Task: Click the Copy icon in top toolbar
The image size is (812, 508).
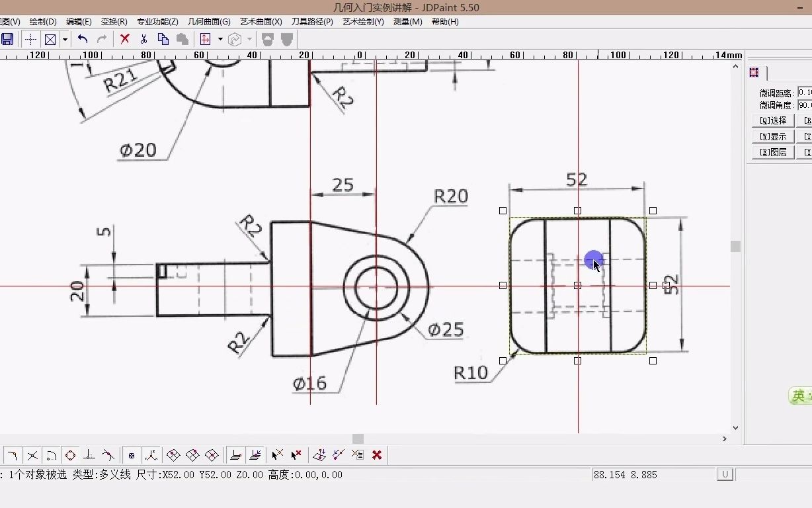Action: point(163,39)
